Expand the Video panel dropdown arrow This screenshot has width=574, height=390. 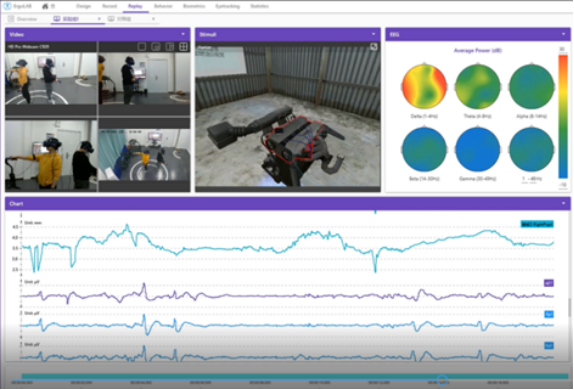coord(183,34)
